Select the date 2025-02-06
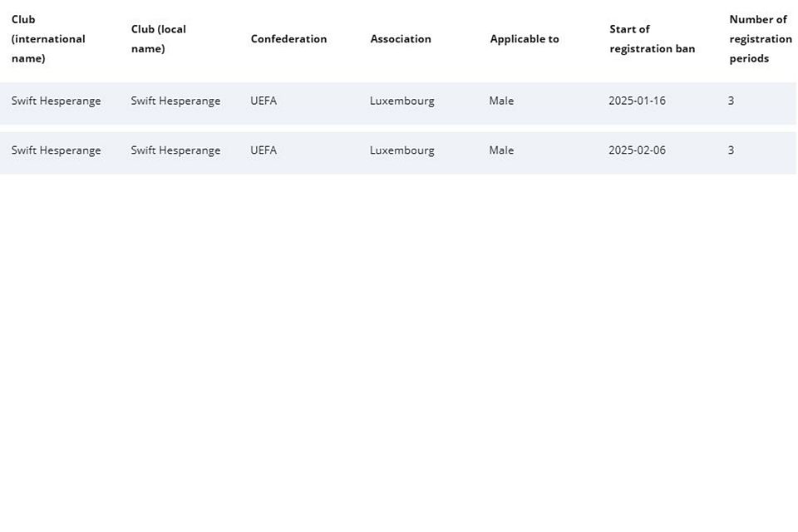The height and width of the screenshot is (532, 798). (637, 150)
